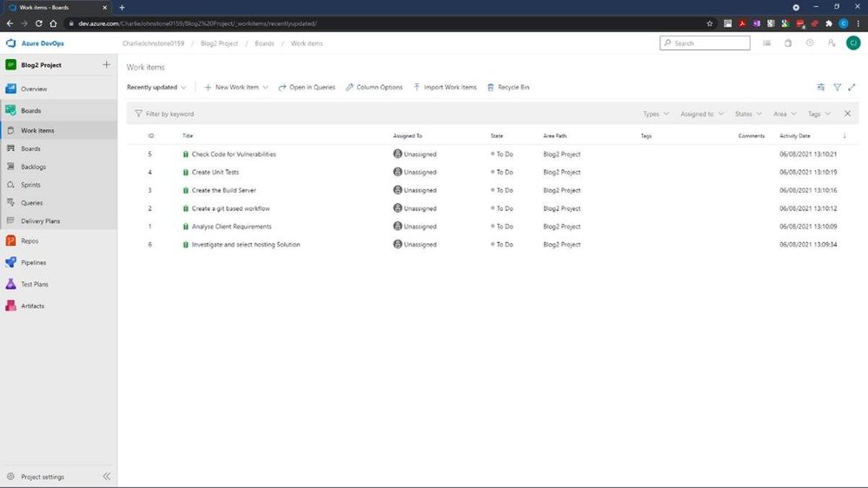
Task: Open Create the Build Server item
Action: (x=223, y=190)
